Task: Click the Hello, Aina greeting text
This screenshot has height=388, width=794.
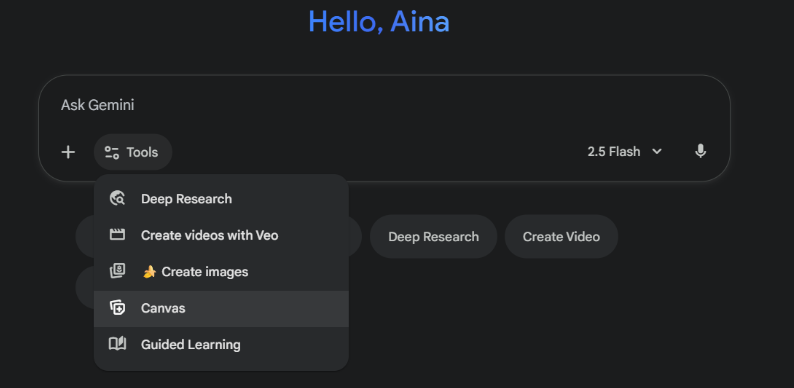Action: (379, 22)
